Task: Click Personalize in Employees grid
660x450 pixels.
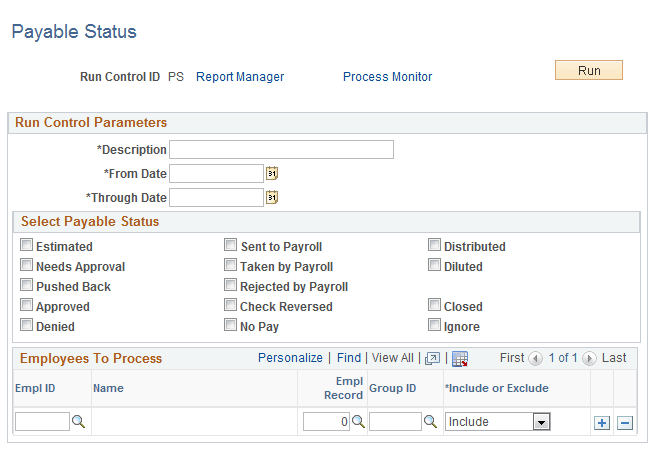Action: point(290,357)
